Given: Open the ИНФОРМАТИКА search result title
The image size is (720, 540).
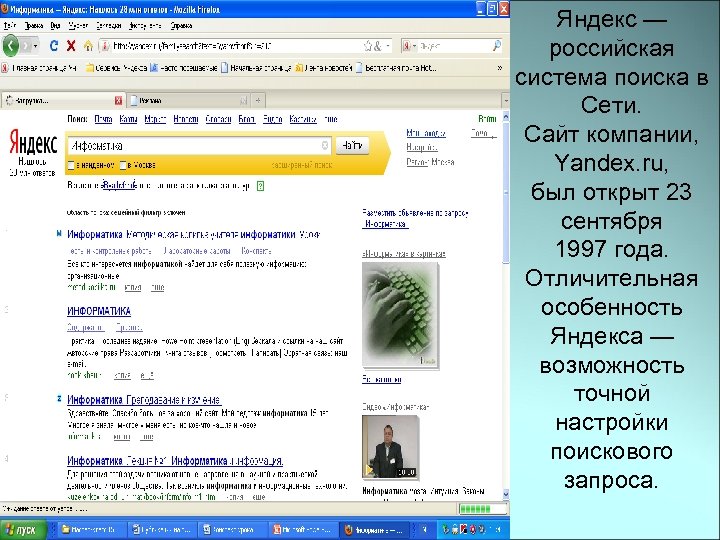Looking at the screenshot, I should click(99, 311).
